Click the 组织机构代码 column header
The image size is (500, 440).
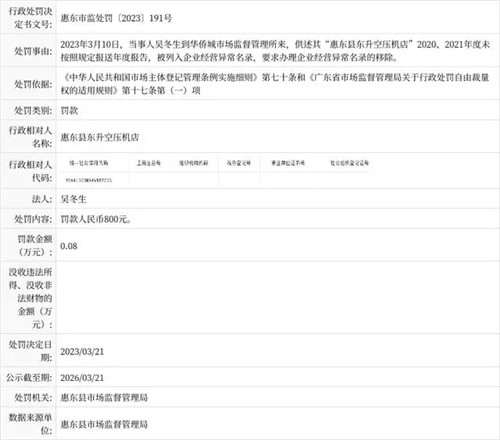[x=194, y=163]
